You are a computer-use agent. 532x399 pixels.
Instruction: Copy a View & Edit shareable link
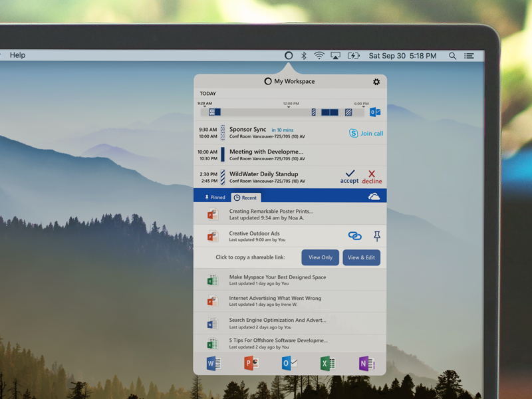click(361, 257)
